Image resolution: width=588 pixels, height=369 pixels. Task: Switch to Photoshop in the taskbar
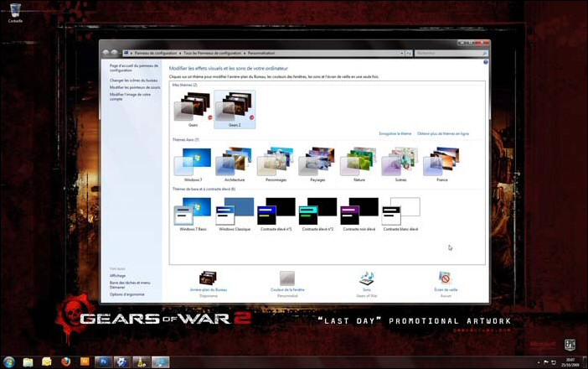point(104,361)
